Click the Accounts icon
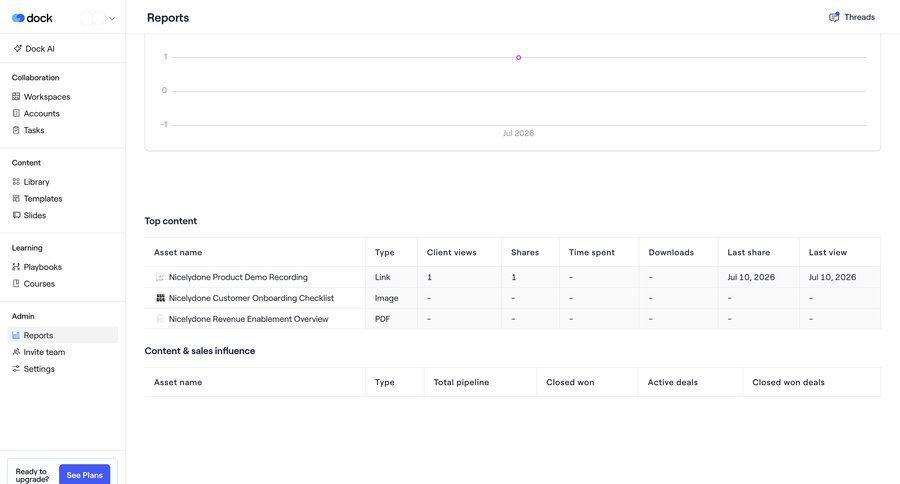This screenshot has height=484, width=900. 16,113
